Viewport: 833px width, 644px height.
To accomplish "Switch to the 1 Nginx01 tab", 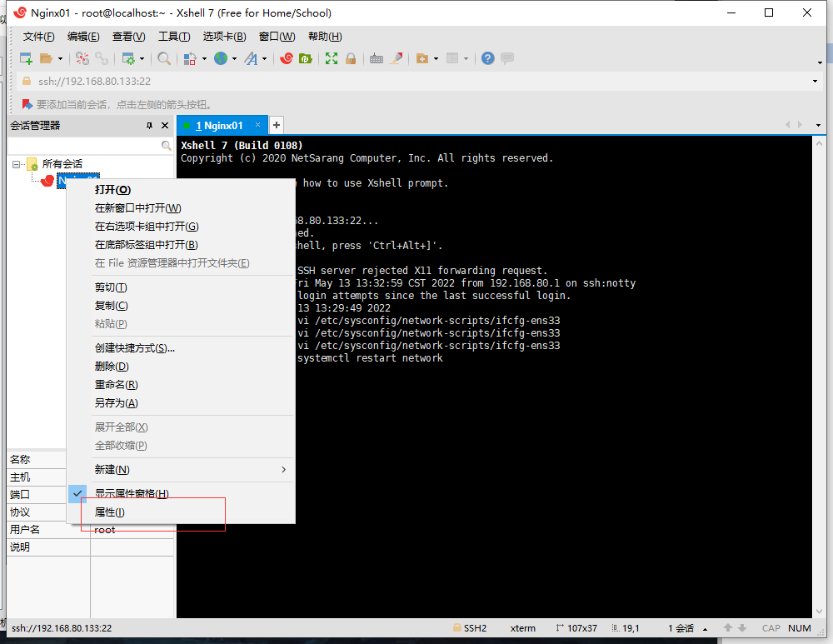I will 219,126.
